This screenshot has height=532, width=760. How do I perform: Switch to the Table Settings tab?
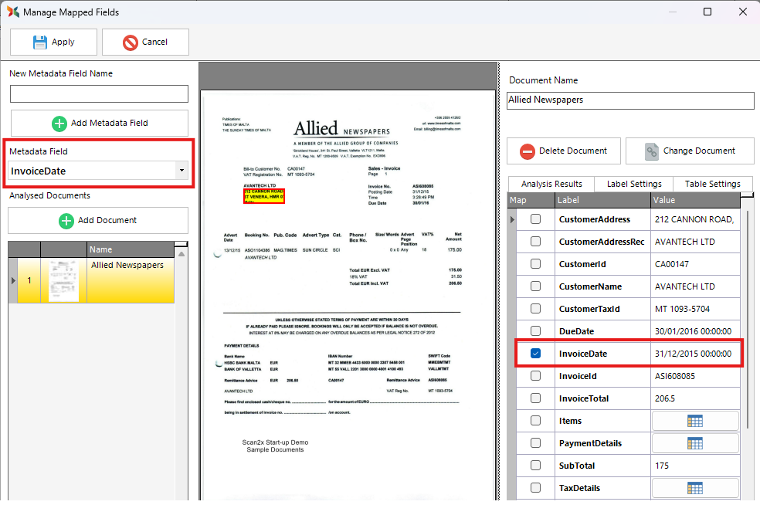(x=713, y=184)
